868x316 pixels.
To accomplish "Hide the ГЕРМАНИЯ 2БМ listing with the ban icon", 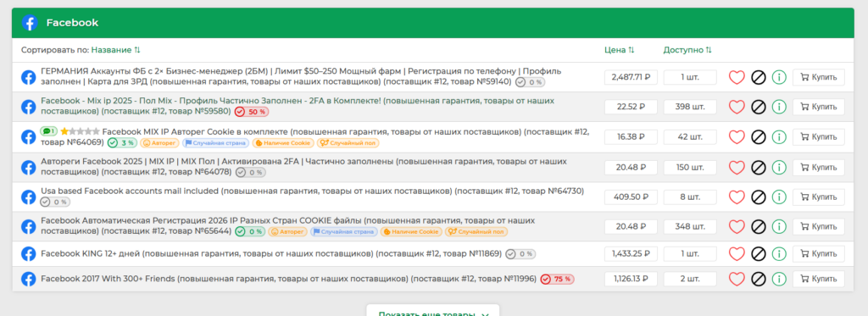I will point(759,77).
